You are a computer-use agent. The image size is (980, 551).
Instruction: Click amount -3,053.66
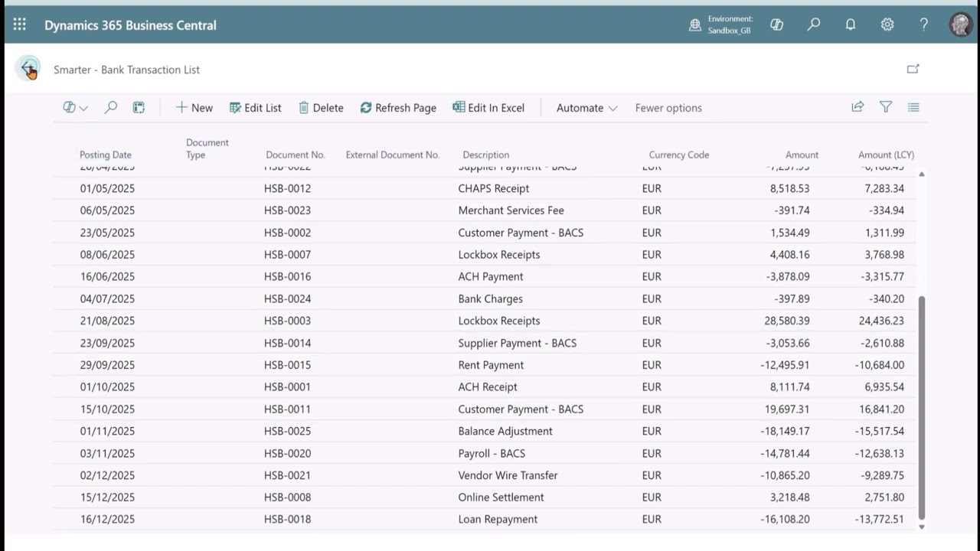(x=788, y=343)
